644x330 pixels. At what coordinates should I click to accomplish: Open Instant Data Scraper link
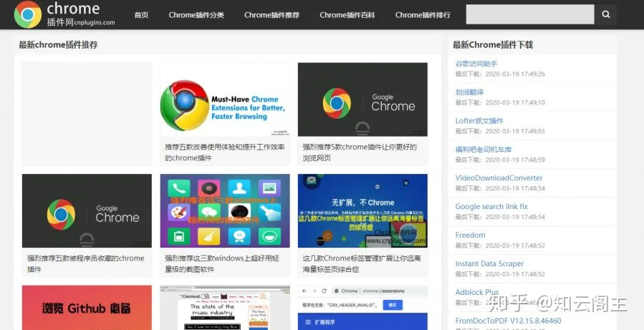click(x=489, y=263)
